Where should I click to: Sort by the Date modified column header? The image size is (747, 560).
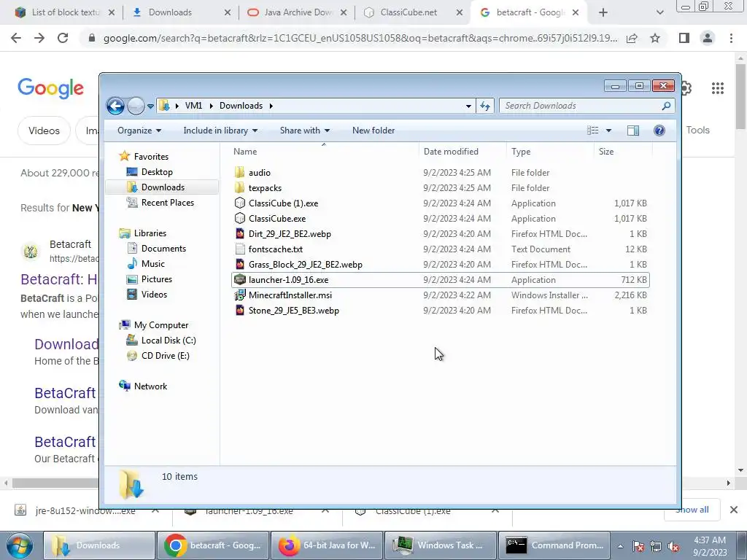click(462, 152)
